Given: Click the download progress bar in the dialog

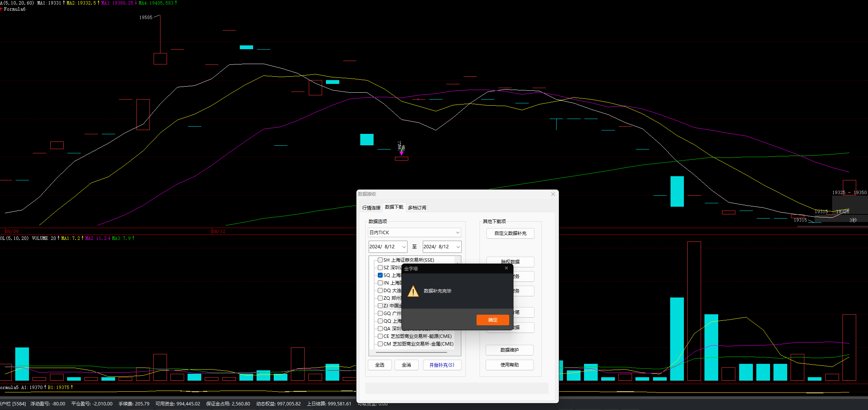Looking at the screenshot, I should pos(457,388).
